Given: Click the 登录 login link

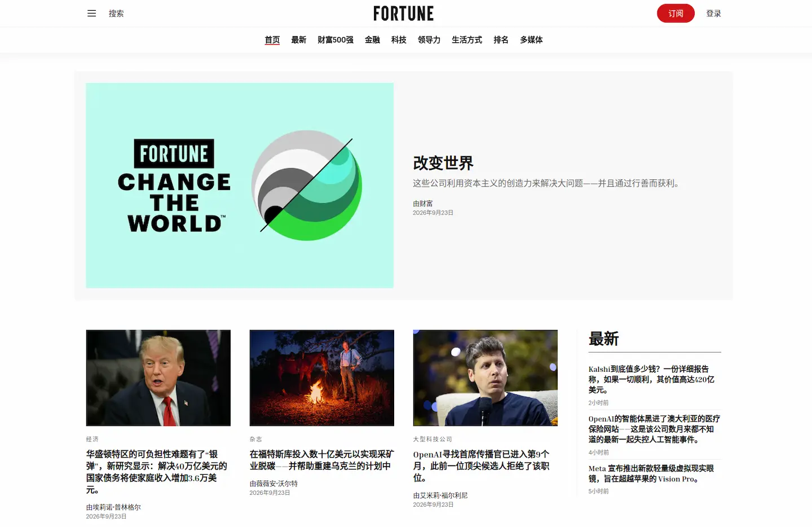Looking at the screenshot, I should (x=714, y=14).
